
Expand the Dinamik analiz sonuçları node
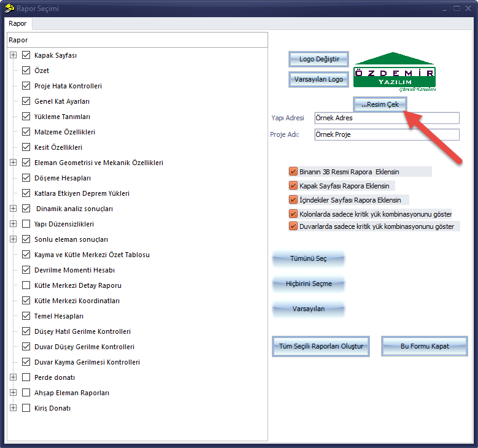coord(13,209)
